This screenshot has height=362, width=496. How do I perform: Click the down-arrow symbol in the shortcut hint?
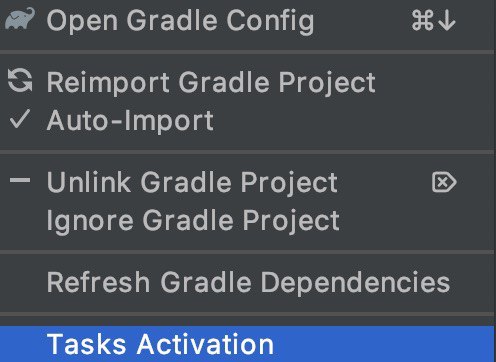447,21
